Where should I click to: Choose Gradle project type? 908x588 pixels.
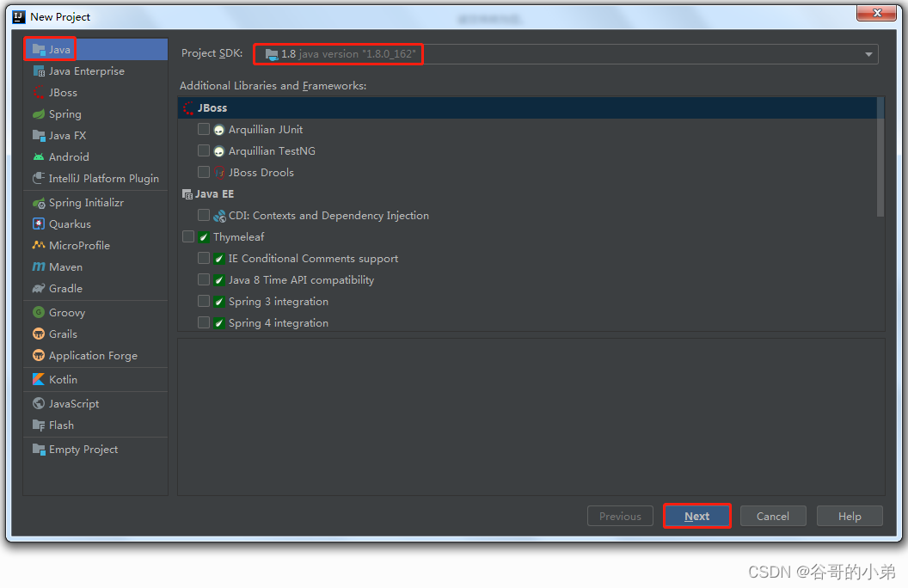click(x=95, y=288)
